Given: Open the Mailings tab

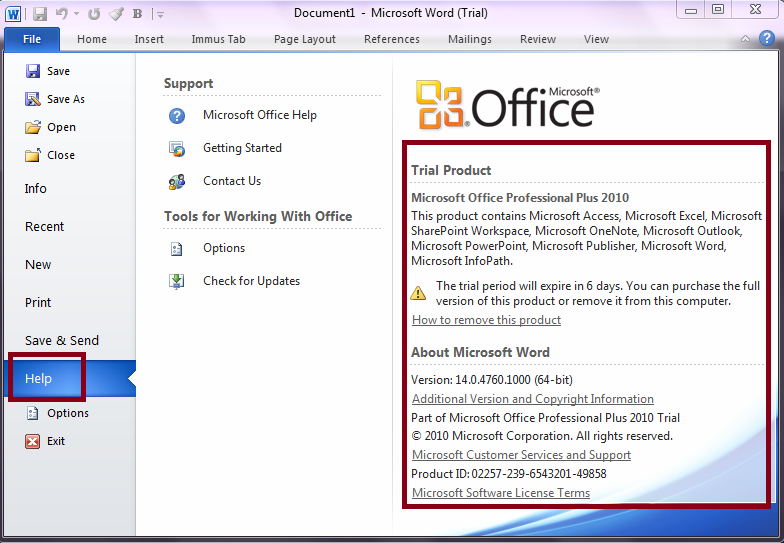Looking at the screenshot, I should point(470,39).
